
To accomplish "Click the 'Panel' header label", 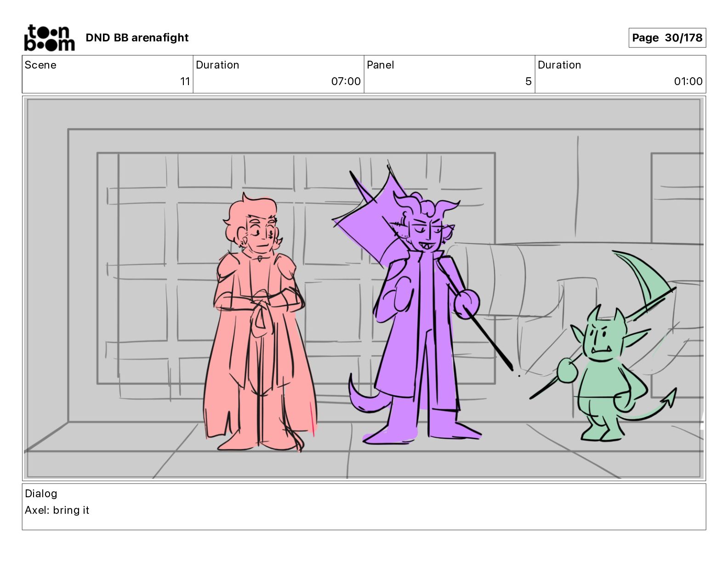I will 380,65.
